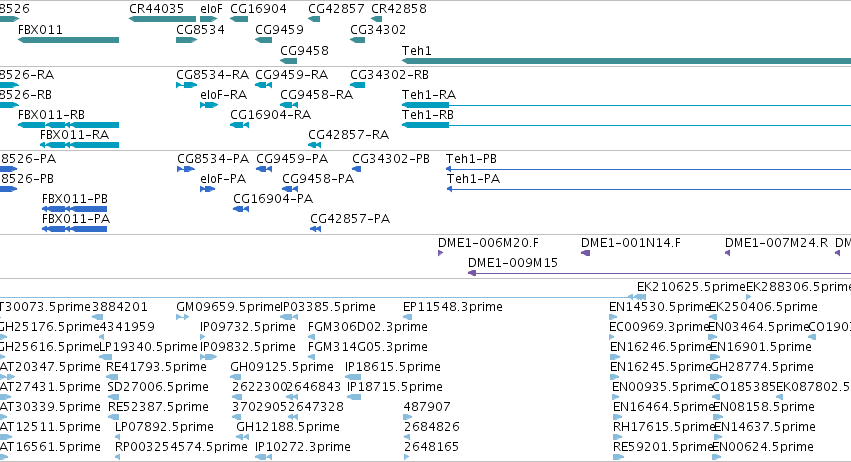Click EST LP07892.5prime label
This screenshot has width=851, height=462.
click(164, 428)
